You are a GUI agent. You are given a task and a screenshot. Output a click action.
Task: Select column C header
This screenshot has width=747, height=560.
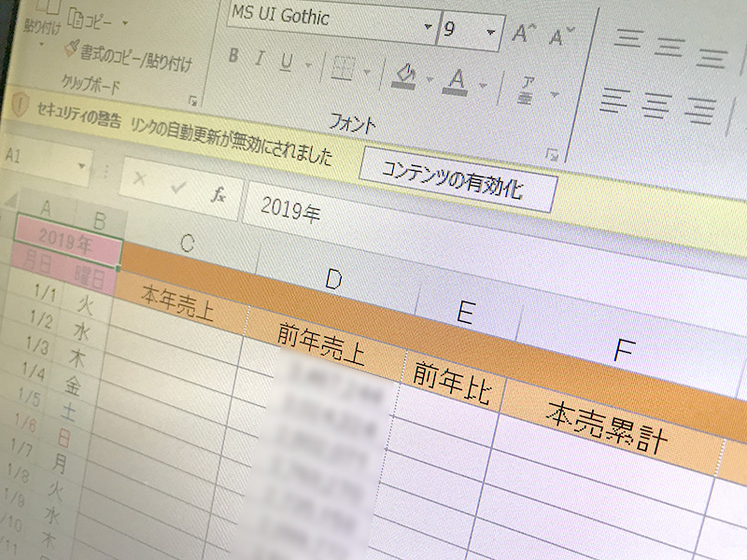189,243
